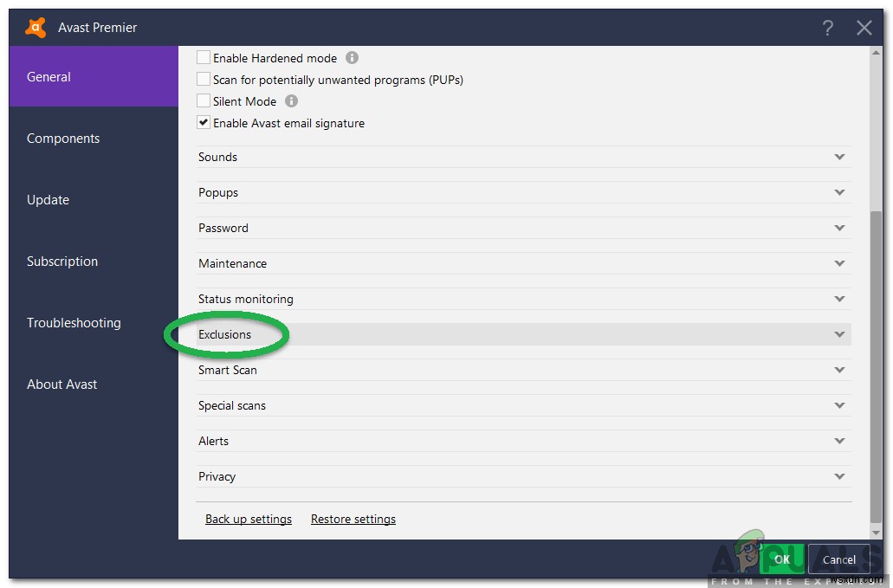Turn on Silent Mode

203,100
